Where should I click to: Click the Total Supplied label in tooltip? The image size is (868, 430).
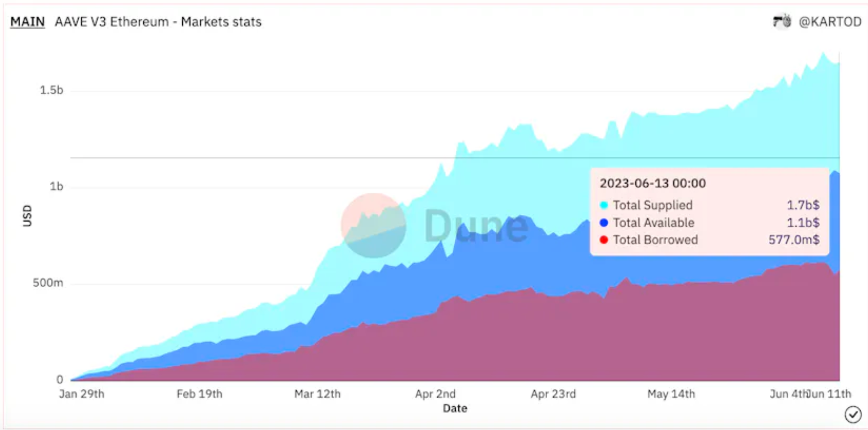click(x=653, y=205)
